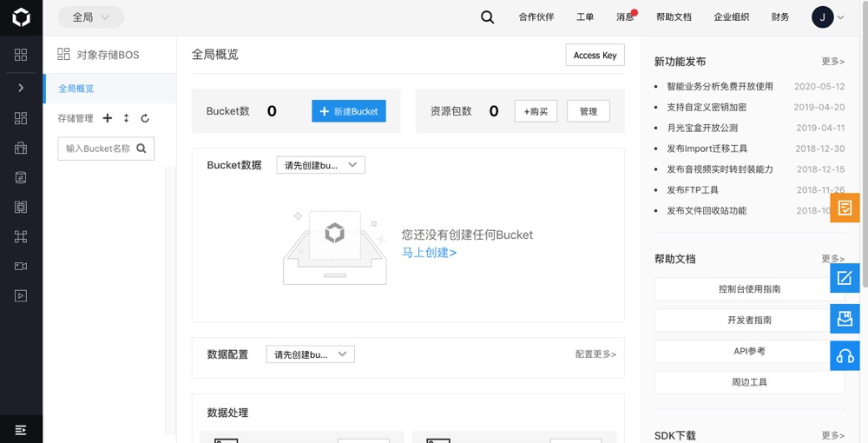Open 财务 menu
The image size is (868, 443).
pos(780,17)
